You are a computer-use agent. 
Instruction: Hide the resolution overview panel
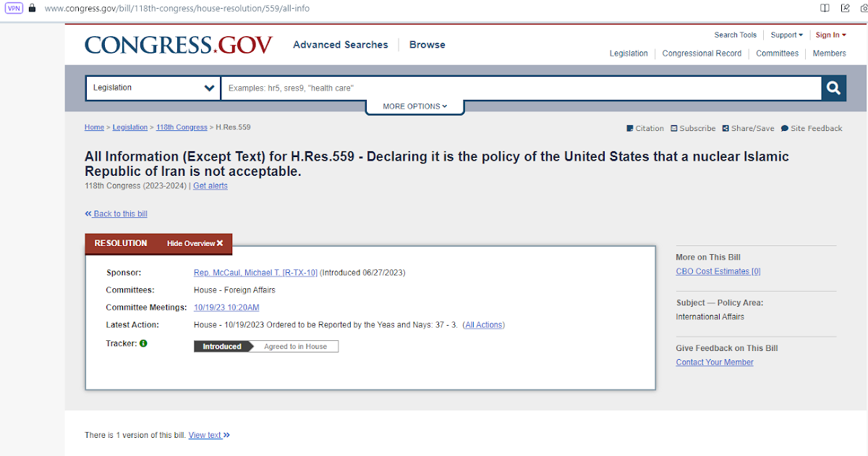[x=195, y=243]
